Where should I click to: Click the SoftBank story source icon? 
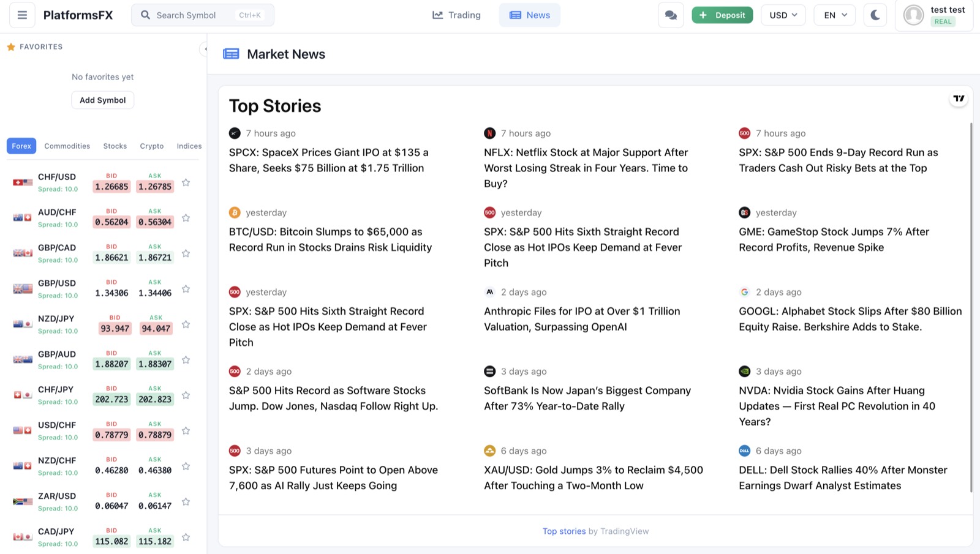pyautogui.click(x=489, y=371)
